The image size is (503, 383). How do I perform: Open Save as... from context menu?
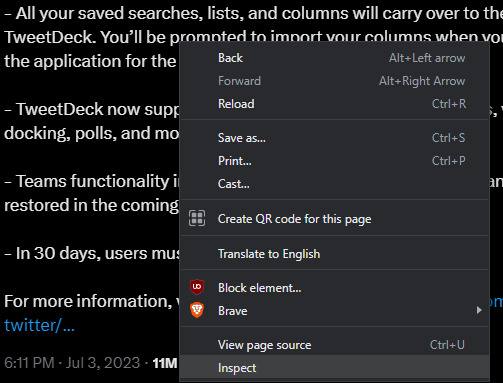click(334, 138)
